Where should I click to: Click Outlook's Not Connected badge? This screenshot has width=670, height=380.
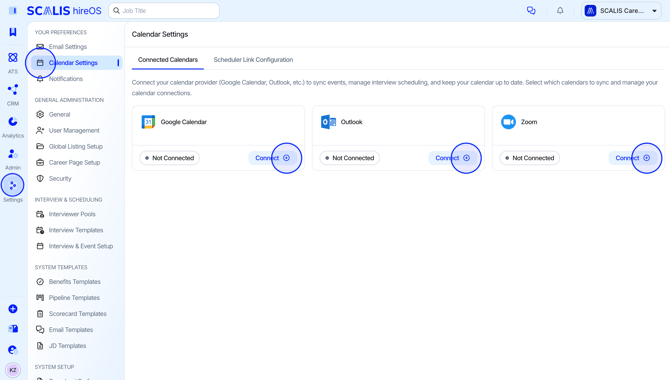(350, 158)
